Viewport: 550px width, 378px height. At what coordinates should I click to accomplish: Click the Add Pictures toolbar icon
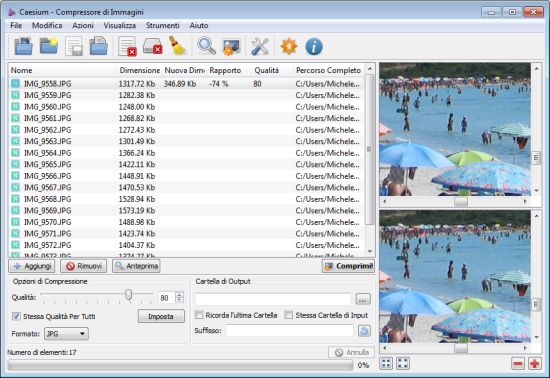24,46
